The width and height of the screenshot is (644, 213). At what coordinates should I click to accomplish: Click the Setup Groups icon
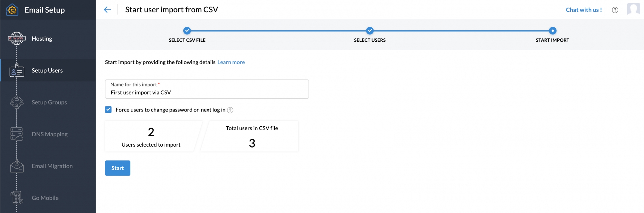[17, 102]
